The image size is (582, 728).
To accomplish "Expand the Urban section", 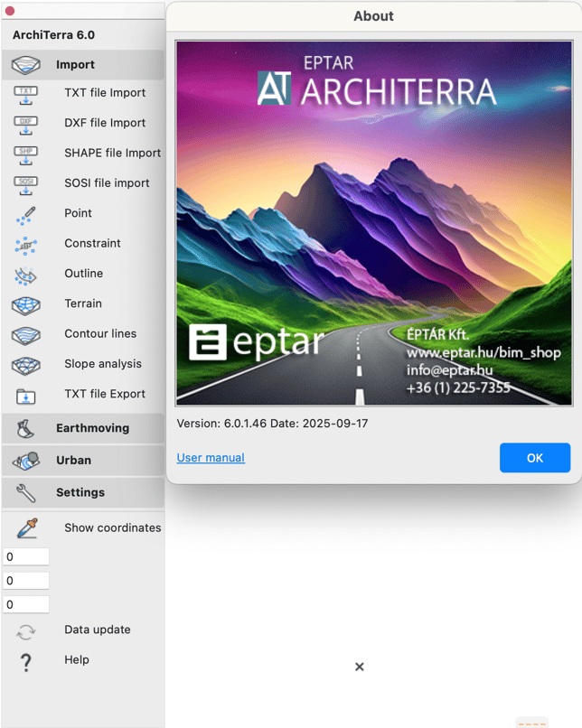I will 82,460.
